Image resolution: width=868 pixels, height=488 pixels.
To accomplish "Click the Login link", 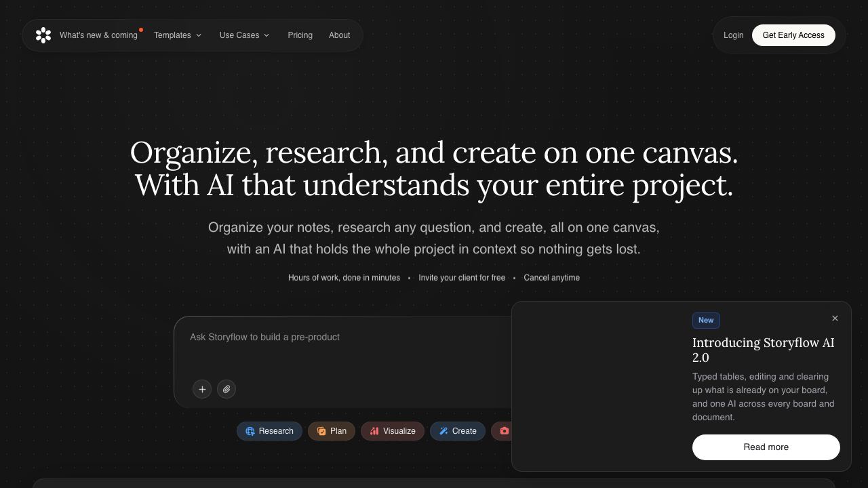I will [x=733, y=35].
